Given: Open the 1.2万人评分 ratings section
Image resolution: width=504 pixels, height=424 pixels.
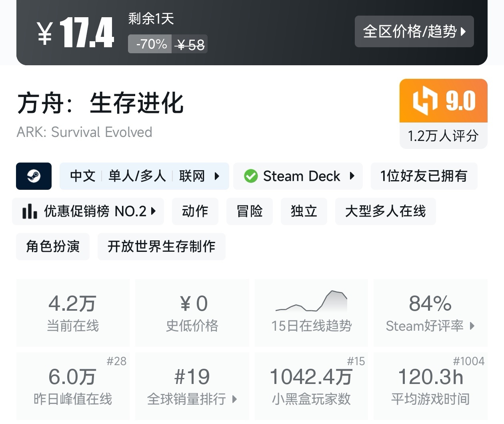Looking at the screenshot, I should pos(443,136).
